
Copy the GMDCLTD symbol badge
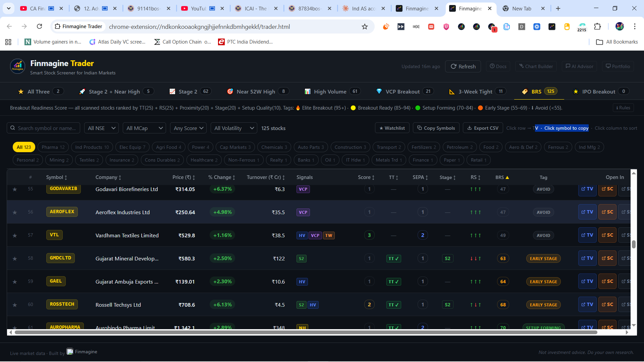pos(60,258)
